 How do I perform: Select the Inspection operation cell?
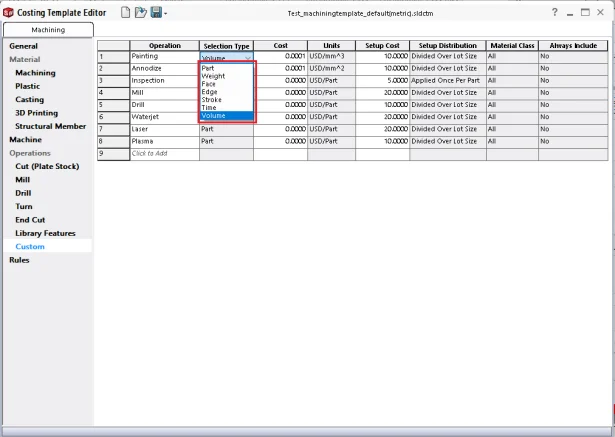[x=164, y=81]
